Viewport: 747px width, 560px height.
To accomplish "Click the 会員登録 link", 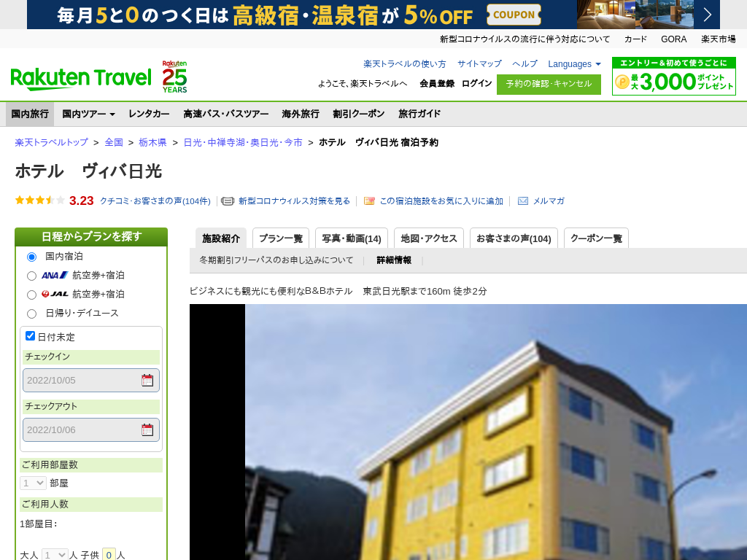I will click(437, 83).
